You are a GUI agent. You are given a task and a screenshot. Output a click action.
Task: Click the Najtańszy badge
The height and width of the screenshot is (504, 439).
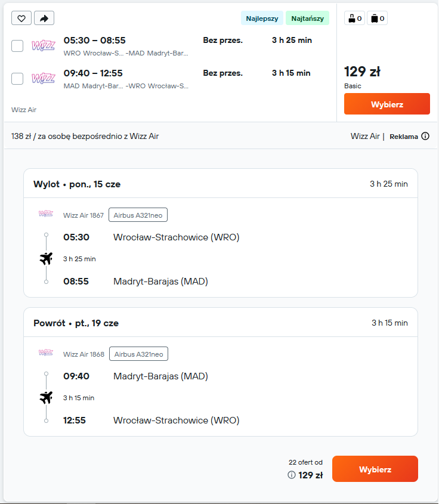(308, 18)
